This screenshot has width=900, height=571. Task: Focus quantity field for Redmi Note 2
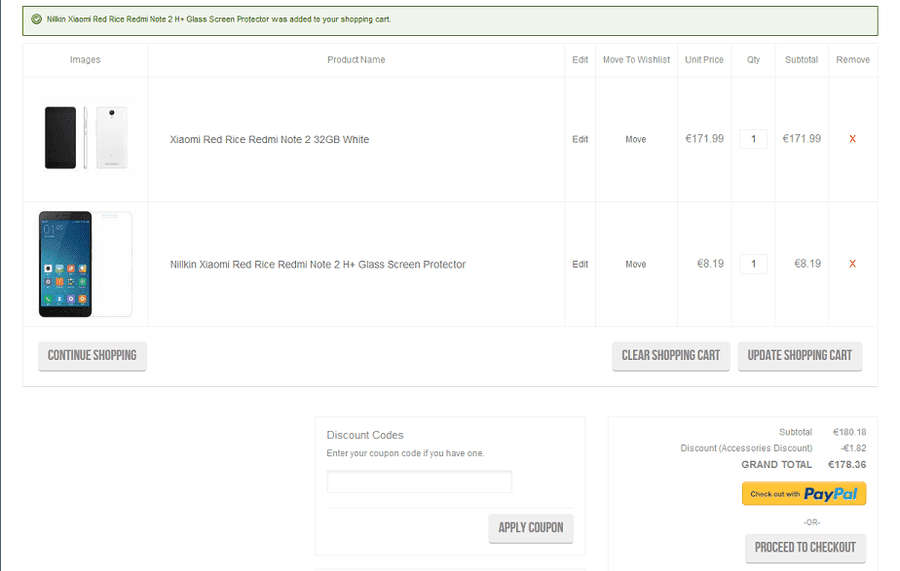click(753, 139)
